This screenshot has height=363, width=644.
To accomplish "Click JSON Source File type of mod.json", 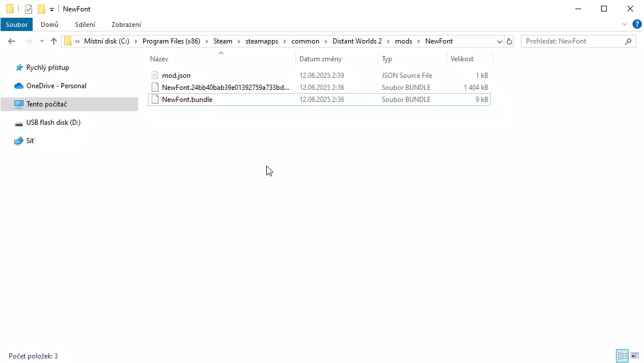I will pyautogui.click(x=407, y=76).
